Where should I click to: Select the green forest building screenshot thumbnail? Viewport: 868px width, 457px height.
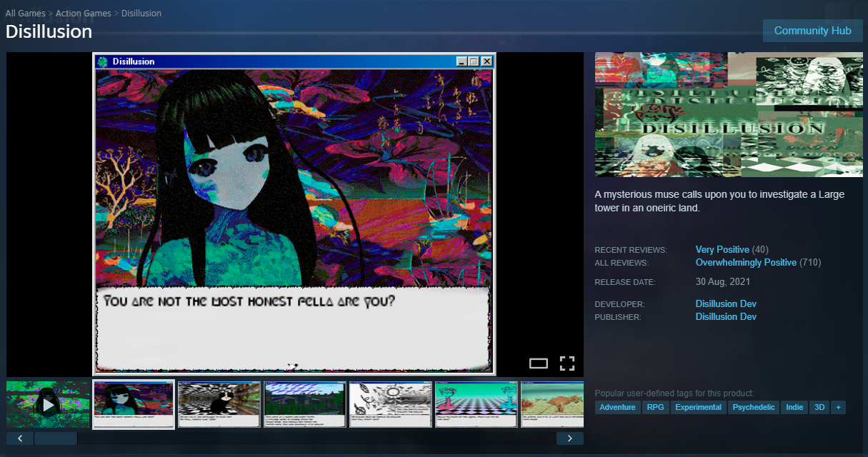[305, 405]
